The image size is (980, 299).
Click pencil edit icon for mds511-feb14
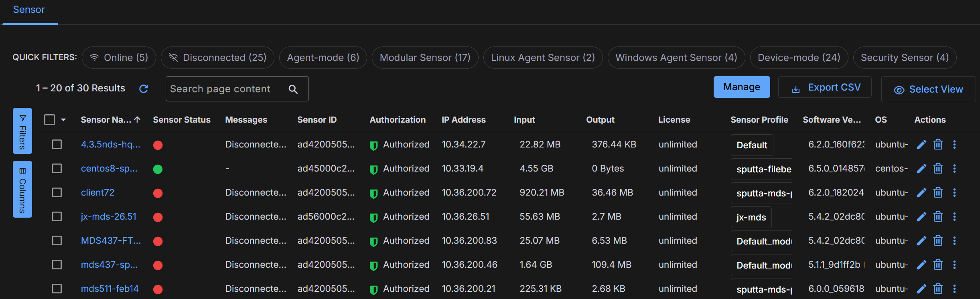921,289
